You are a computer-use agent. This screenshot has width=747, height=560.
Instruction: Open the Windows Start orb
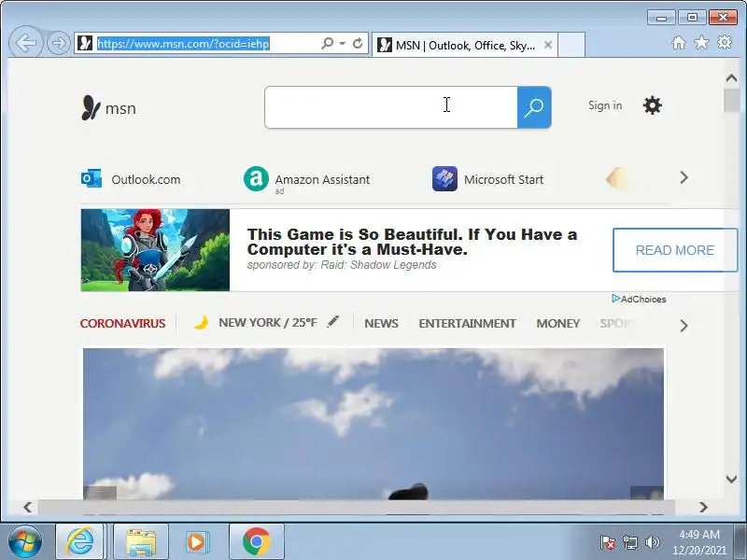25,542
